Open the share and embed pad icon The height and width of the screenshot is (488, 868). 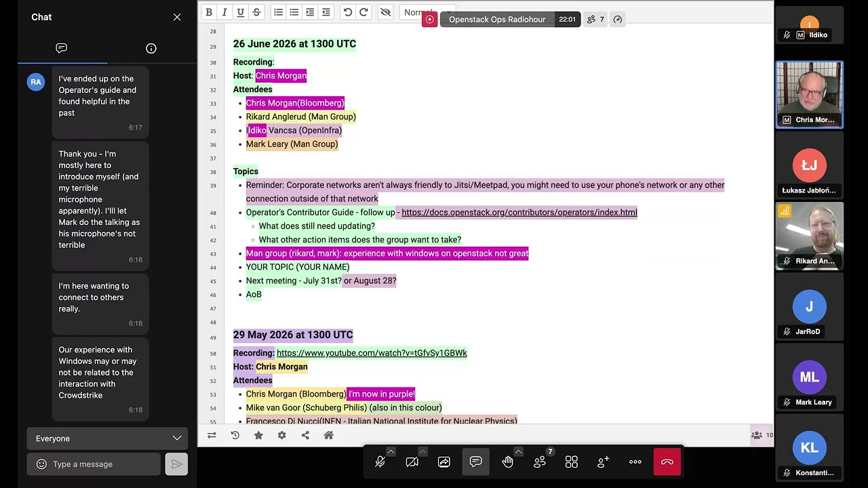[x=305, y=435]
